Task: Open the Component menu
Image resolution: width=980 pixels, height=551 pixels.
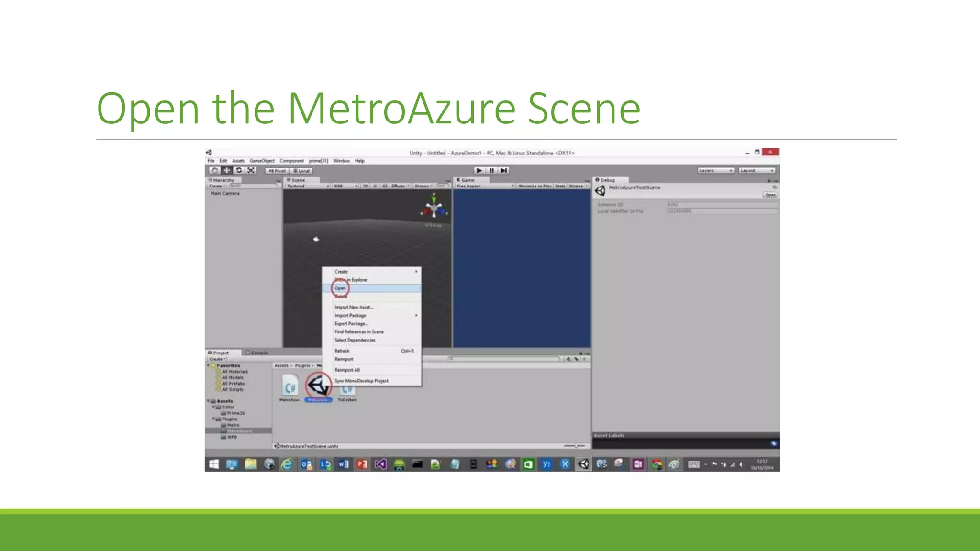Action: (x=291, y=161)
